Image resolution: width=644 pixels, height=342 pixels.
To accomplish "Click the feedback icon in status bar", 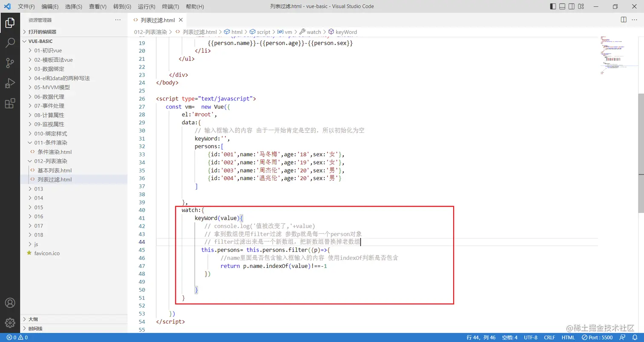I will pyautogui.click(x=622, y=337).
